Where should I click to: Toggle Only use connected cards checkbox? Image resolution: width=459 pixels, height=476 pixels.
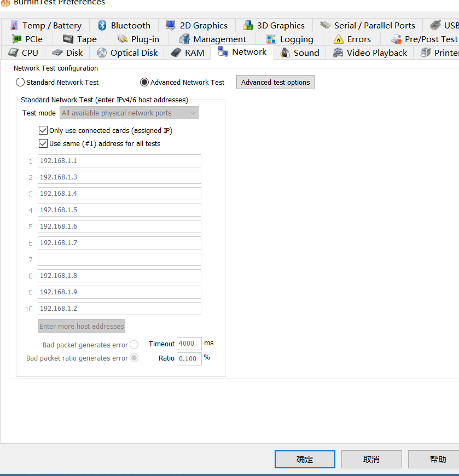tap(43, 131)
